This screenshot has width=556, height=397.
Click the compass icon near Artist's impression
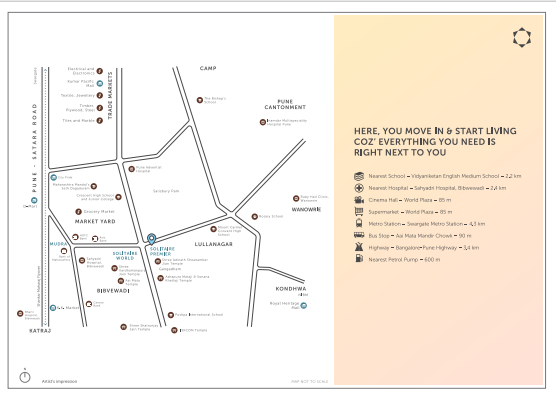click(25, 376)
